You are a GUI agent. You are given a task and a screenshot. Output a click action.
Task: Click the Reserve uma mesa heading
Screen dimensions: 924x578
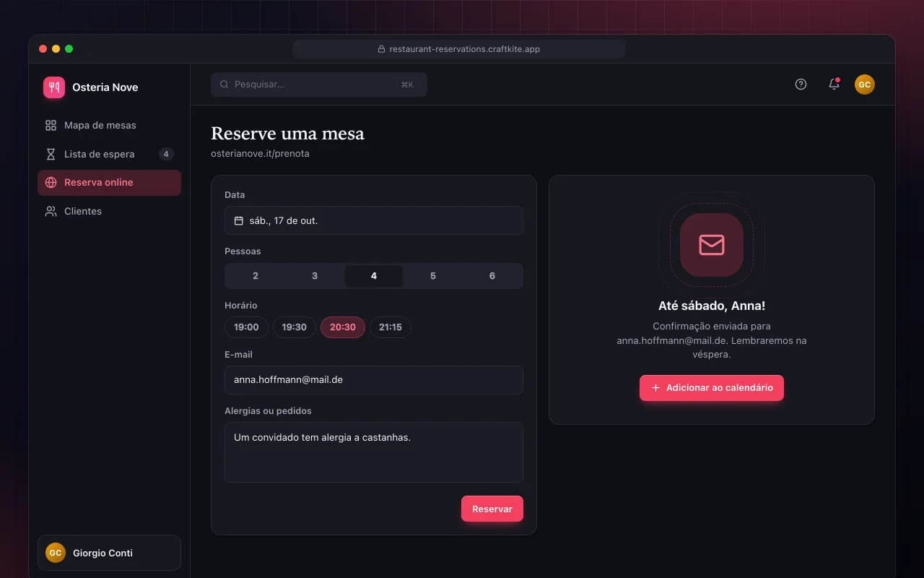pos(287,134)
